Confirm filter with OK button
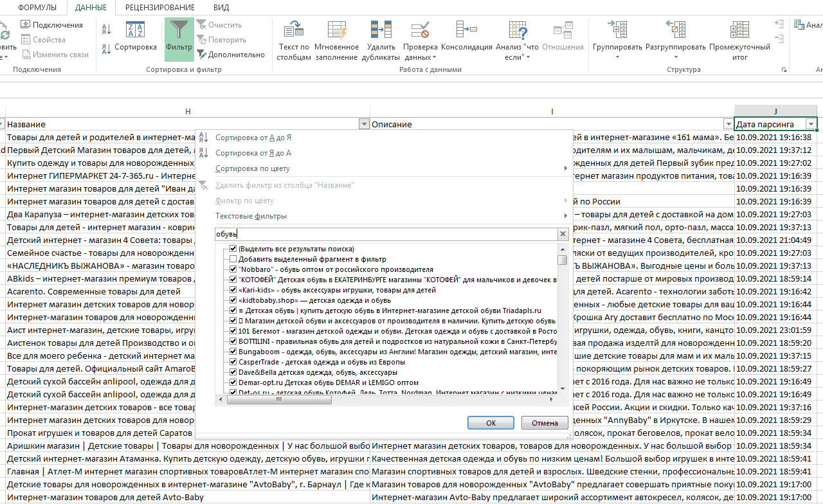The width and height of the screenshot is (823, 504). pos(491,423)
